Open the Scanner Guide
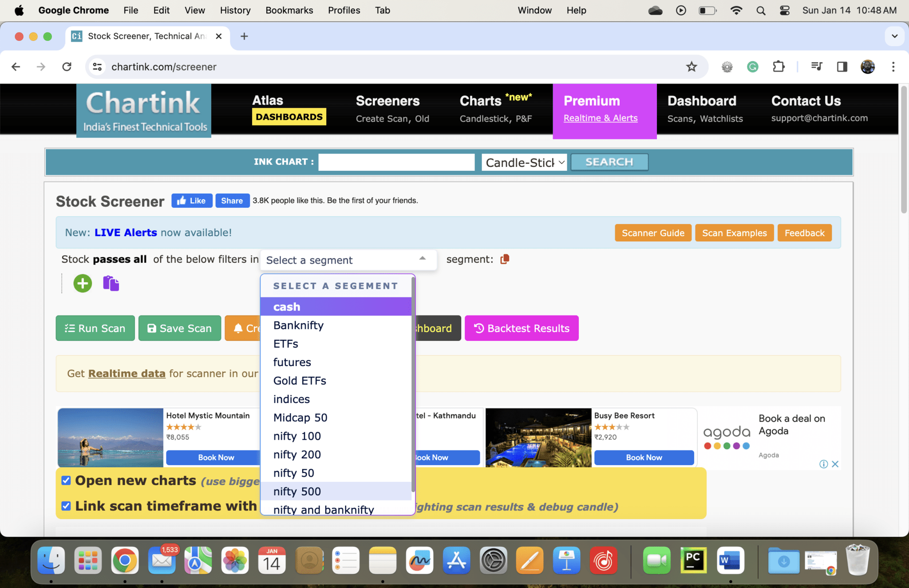Image resolution: width=909 pixels, height=588 pixels. point(653,233)
